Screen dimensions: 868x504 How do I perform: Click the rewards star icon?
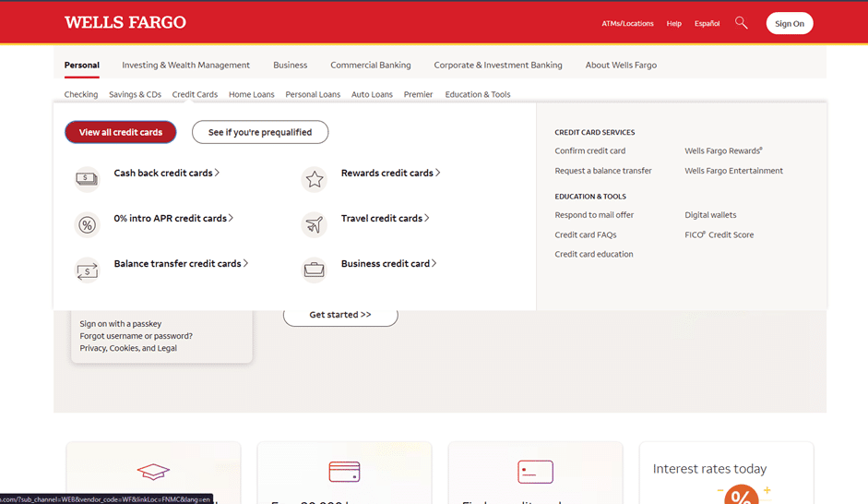tap(314, 179)
